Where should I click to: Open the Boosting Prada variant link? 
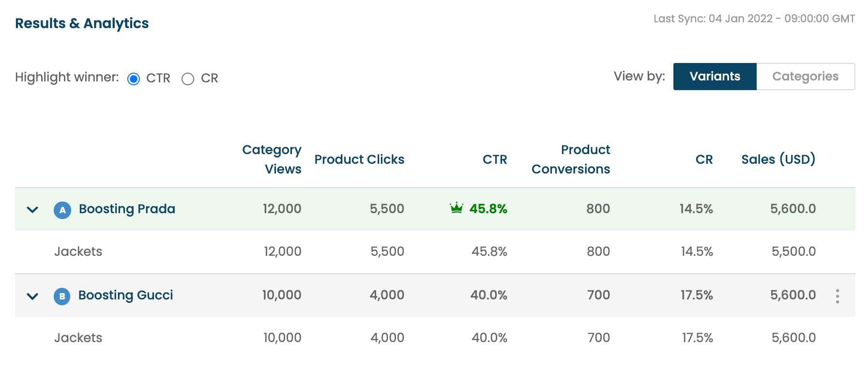pyautogui.click(x=127, y=209)
